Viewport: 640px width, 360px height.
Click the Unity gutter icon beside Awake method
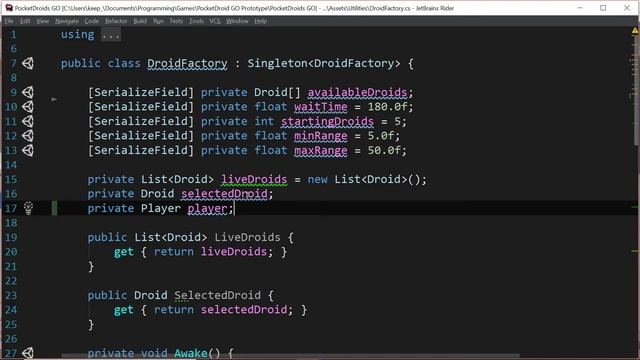(x=28, y=353)
